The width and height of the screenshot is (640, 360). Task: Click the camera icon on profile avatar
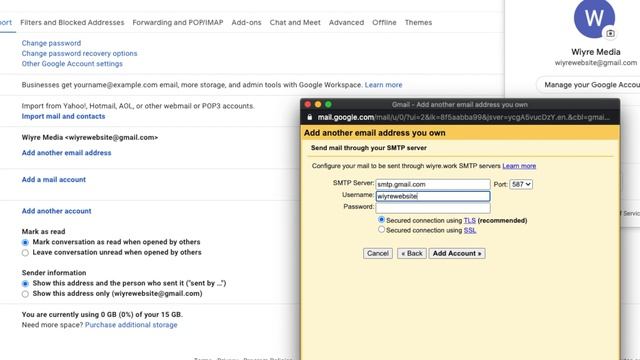pos(610,33)
